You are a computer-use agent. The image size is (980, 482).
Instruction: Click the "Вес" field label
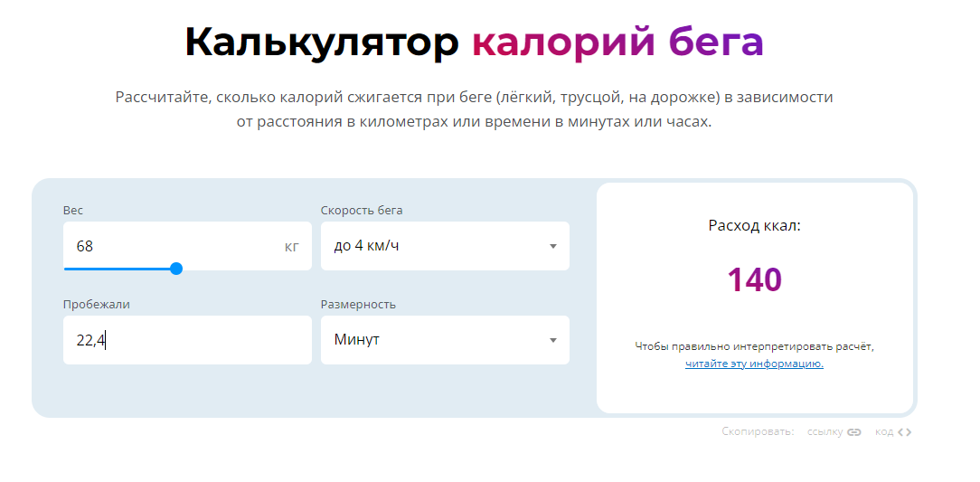tap(73, 211)
